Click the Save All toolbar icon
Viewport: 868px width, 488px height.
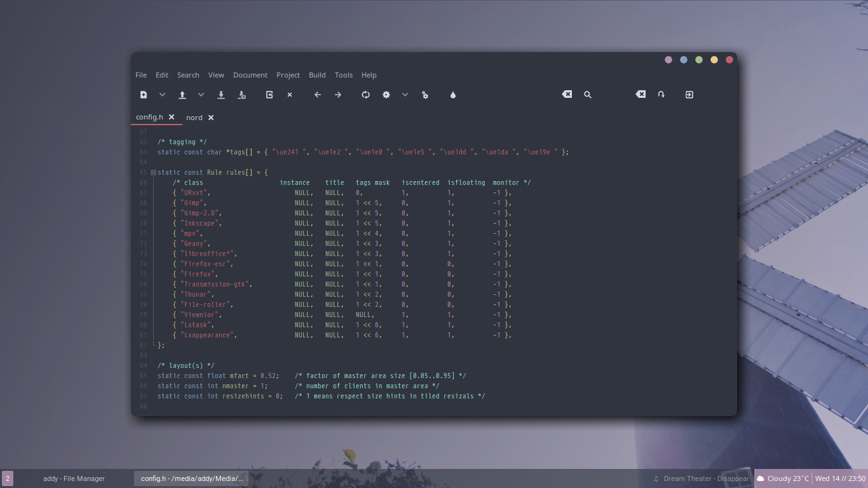click(241, 95)
